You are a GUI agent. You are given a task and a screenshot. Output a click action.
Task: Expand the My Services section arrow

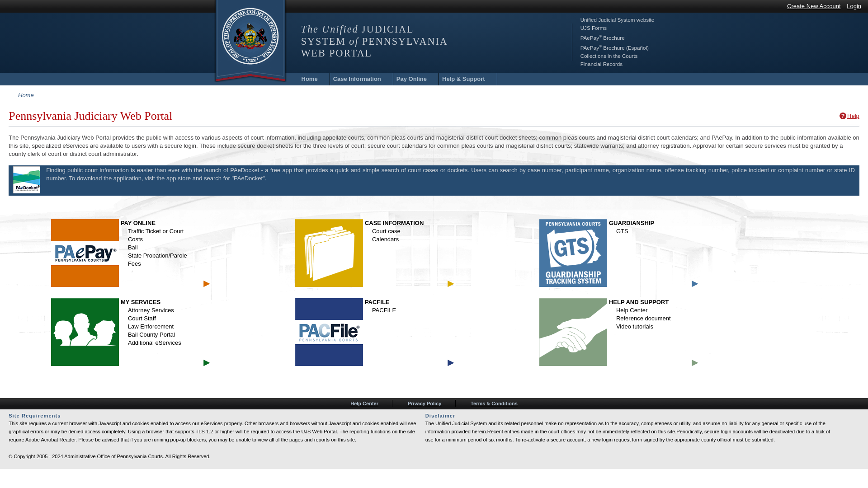tap(207, 363)
